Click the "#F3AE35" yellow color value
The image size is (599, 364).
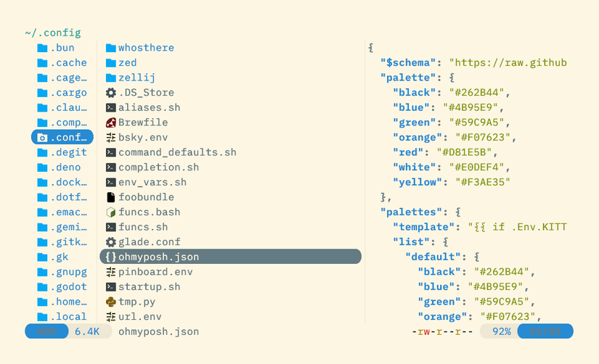pyautogui.click(x=483, y=183)
